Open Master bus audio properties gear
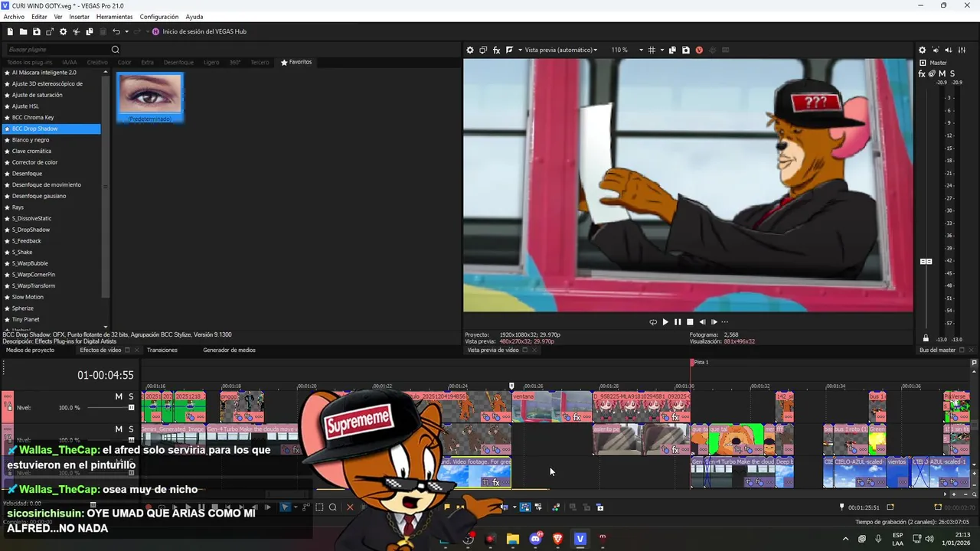 click(922, 50)
